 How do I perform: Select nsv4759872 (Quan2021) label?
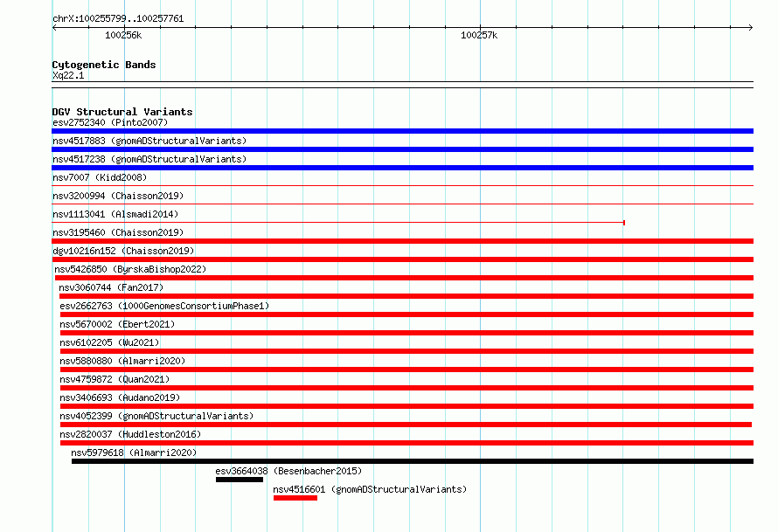pyautogui.click(x=115, y=379)
